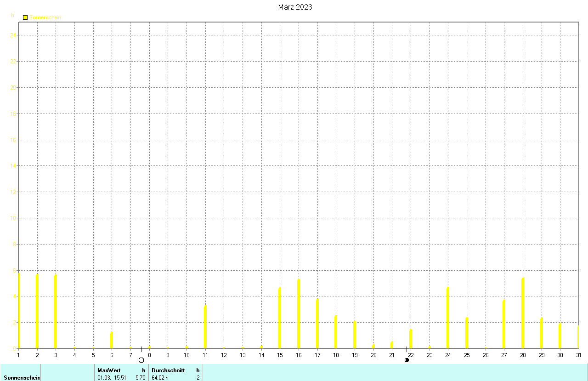
Task: Select the sunshine bar for day 30
Action: [560, 336]
